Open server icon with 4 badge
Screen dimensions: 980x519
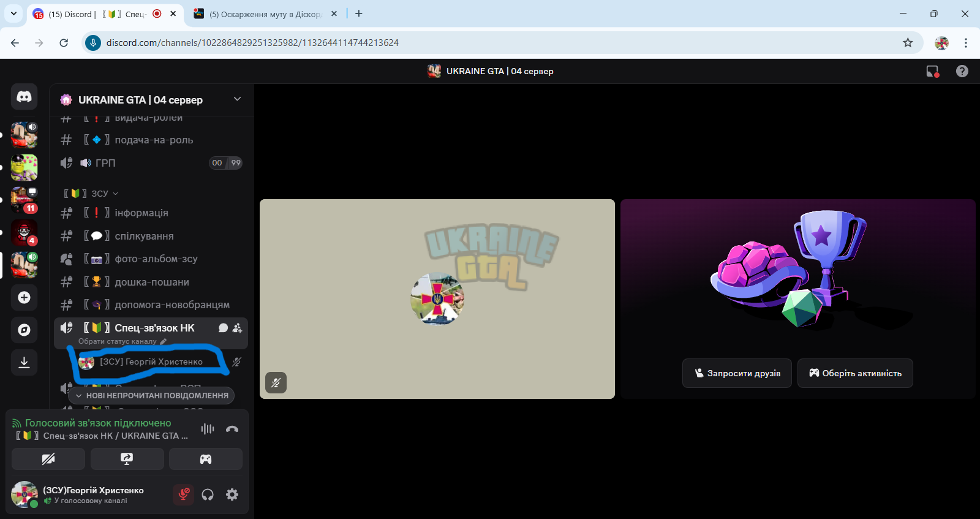24,232
